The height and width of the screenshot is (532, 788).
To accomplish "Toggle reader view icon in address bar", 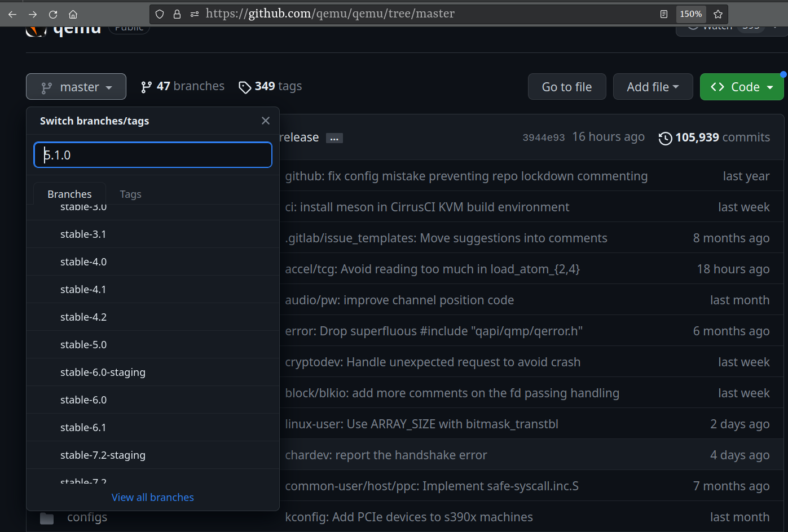I will (x=664, y=14).
